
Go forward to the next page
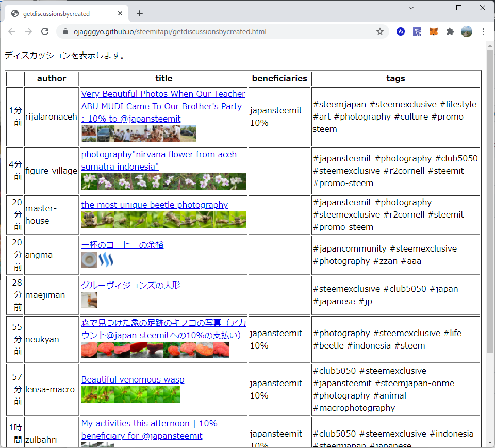click(x=28, y=31)
